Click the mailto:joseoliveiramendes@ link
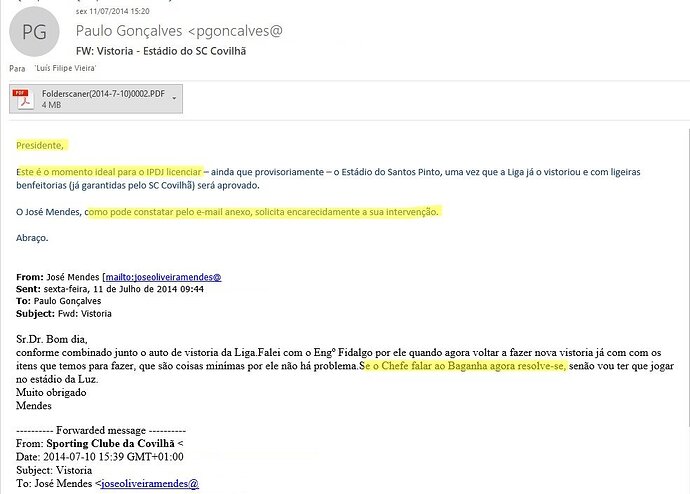This screenshot has height=494, width=690. coord(163,277)
